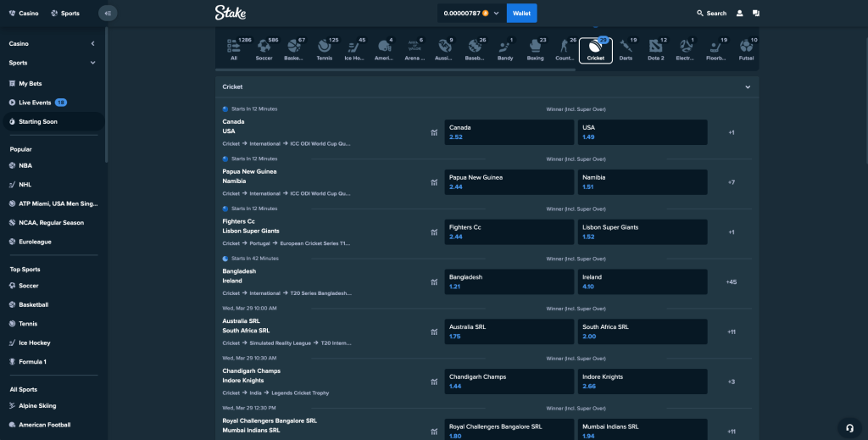The image size is (868, 440).
Task: Collapse the Cricket section chevron
Action: tap(748, 86)
